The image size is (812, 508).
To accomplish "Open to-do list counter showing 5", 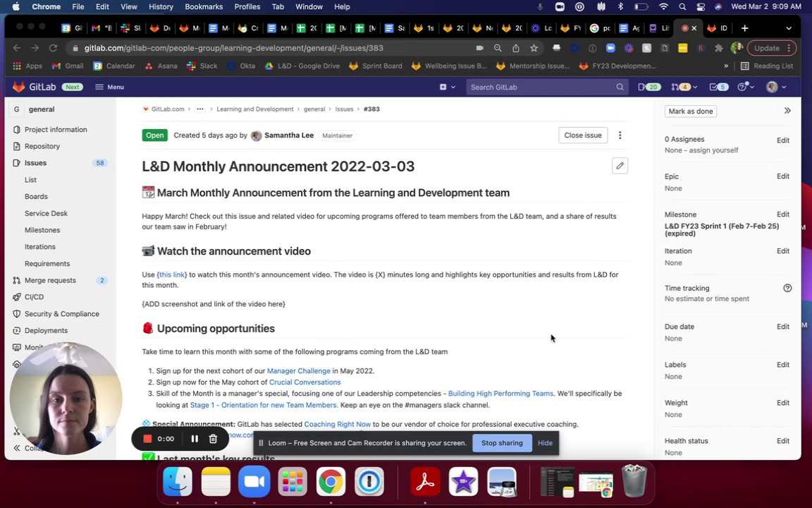I will [718, 87].
